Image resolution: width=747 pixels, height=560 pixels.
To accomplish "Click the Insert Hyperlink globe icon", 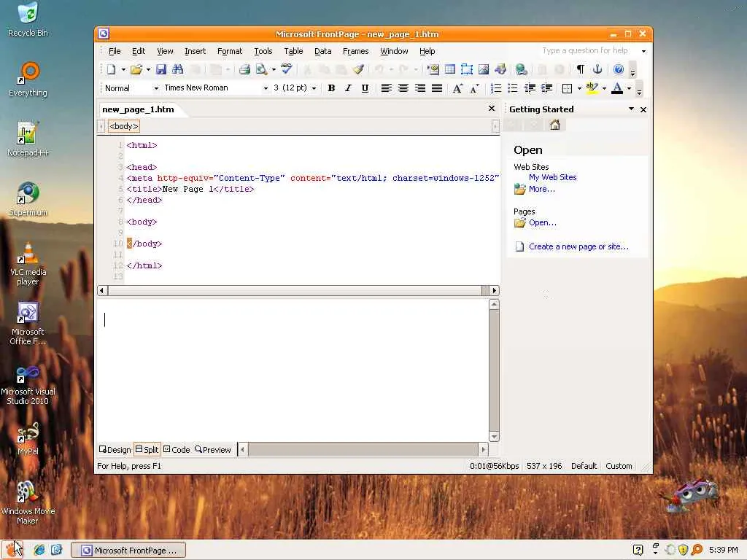I will 521,69.
